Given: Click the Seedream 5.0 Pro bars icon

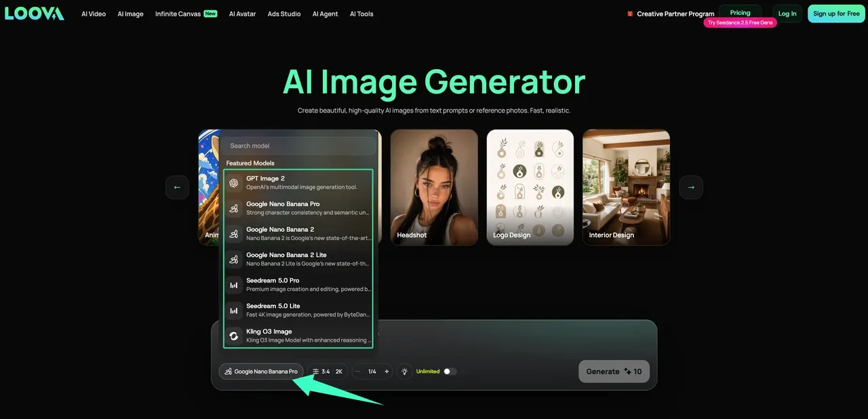Looking at the screenshot, I should 234,285.
